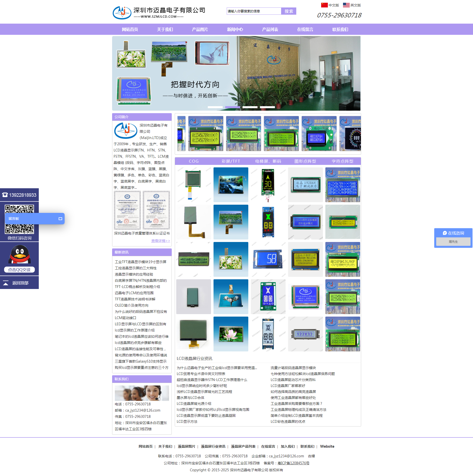473x476 pixels.
Task: Open article LCM驱动接口
Action: 126,318
